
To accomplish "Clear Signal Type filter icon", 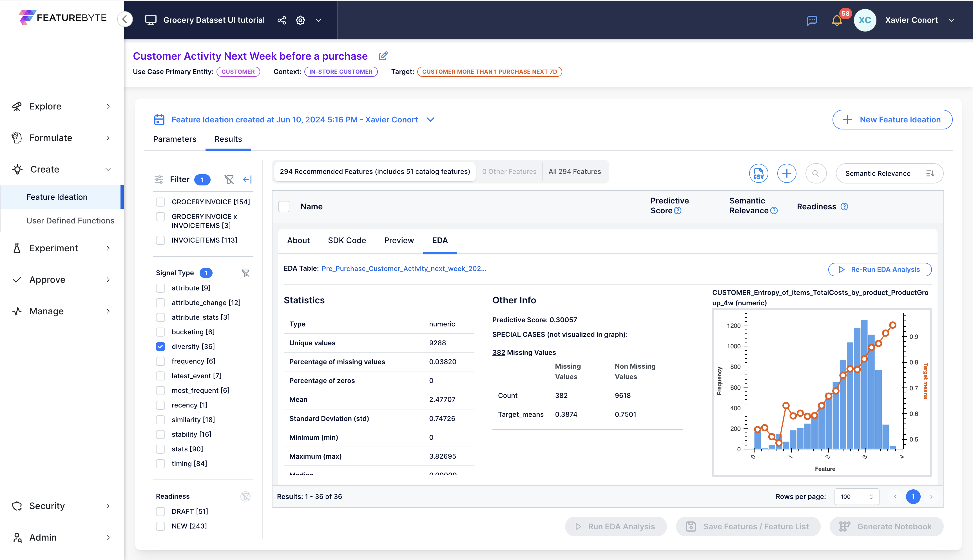I will coord(246,273).
